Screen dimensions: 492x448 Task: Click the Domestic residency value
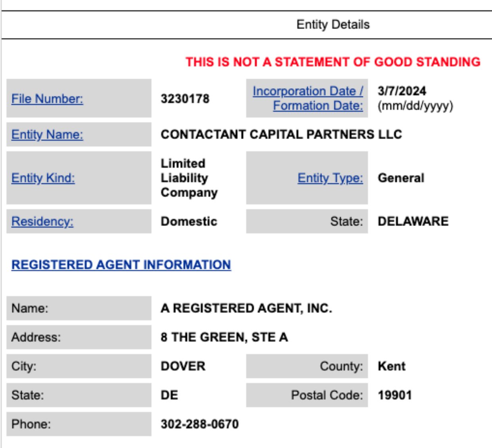pyautogui.click(x=189, y=221)
